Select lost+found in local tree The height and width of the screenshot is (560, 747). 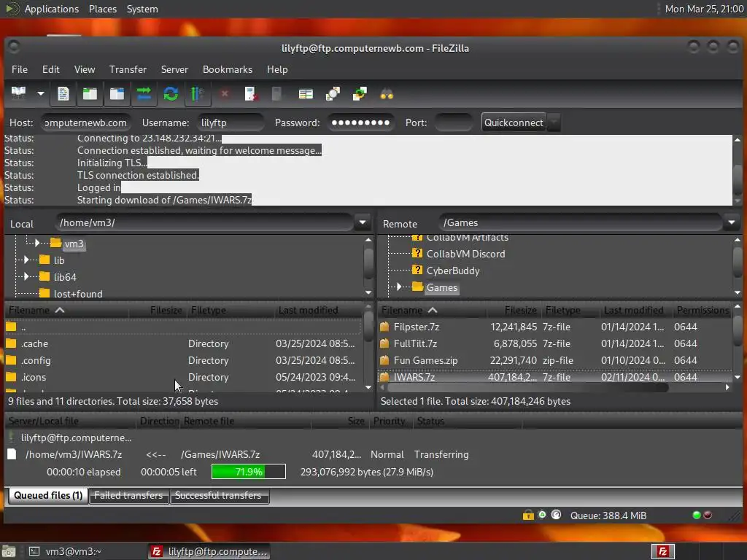click(x=77, y=294)
